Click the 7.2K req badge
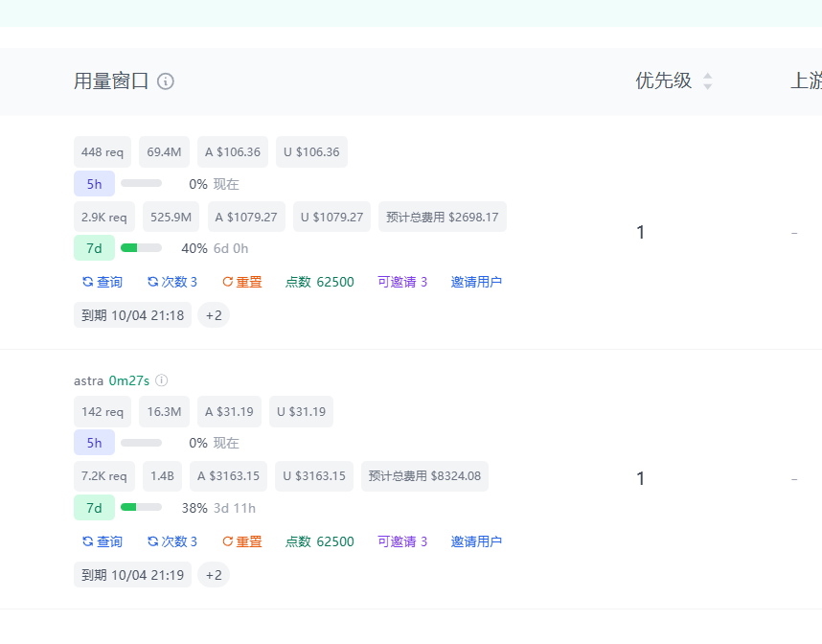 (104, 476)
